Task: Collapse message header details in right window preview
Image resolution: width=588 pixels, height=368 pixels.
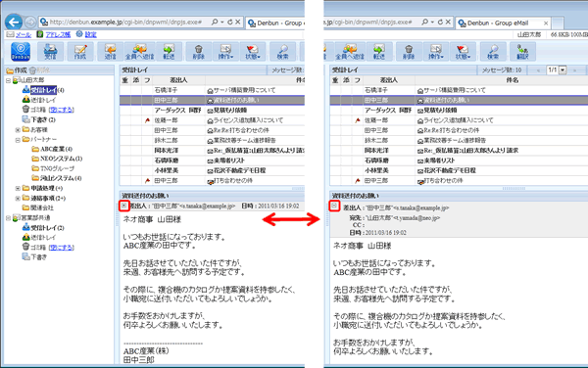Action: tap(334, 206)
